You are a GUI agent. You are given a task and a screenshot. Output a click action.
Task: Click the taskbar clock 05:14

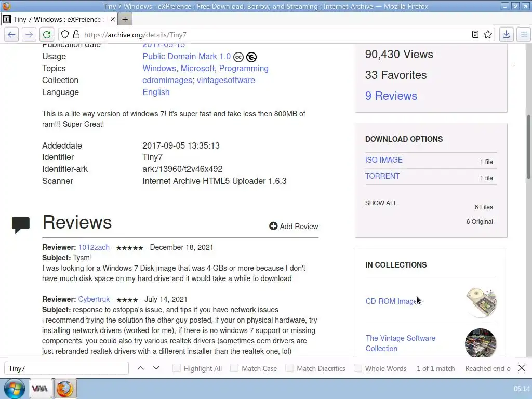(521, 389)
